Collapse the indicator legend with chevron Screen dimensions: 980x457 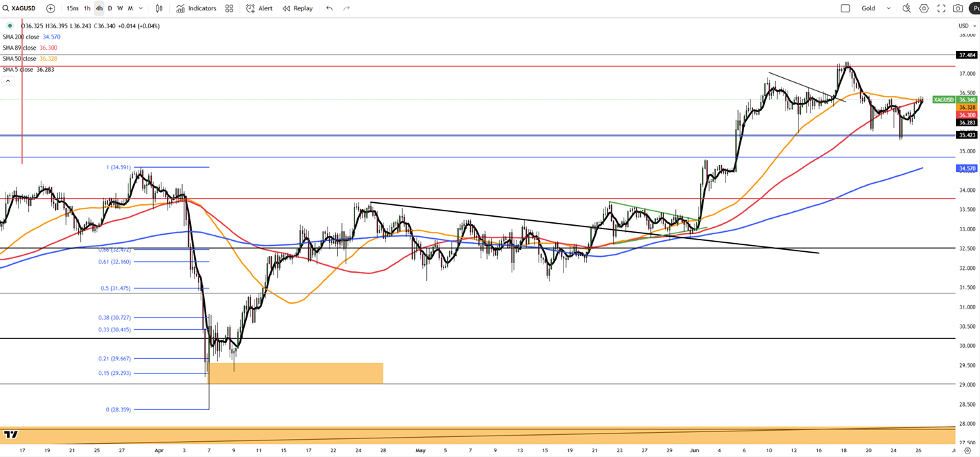8,81
